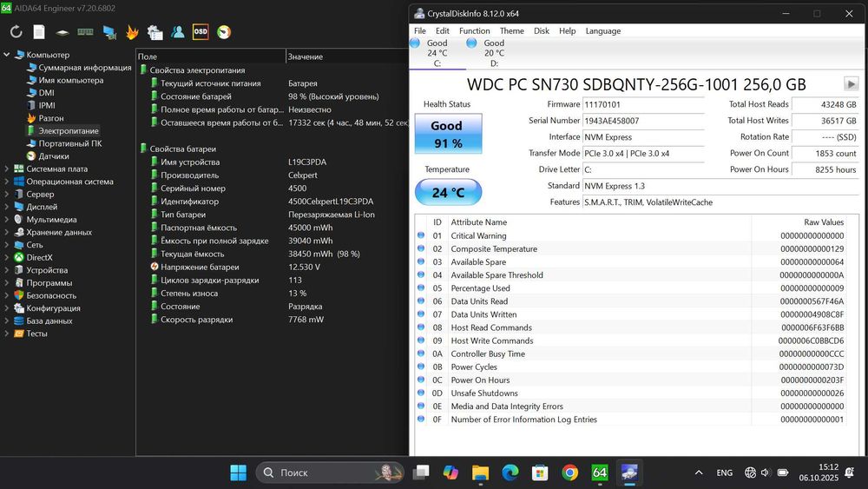Launch the flame-shaped system stability test icon

[132, 31]
